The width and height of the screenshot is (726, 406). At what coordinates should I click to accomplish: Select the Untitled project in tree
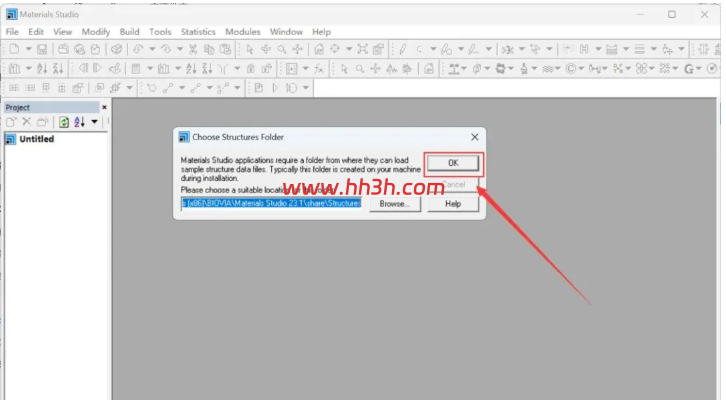coord(37,139)
